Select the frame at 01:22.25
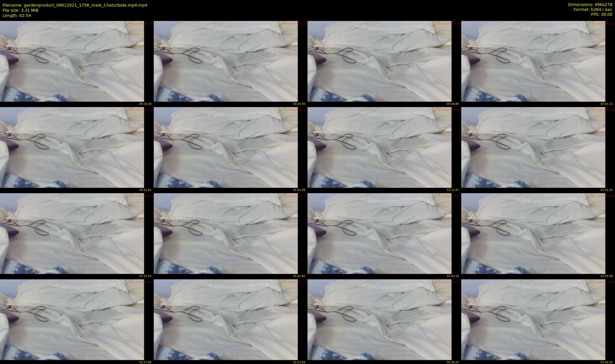Viewport: 615px width, 364px height. [533, 147]
